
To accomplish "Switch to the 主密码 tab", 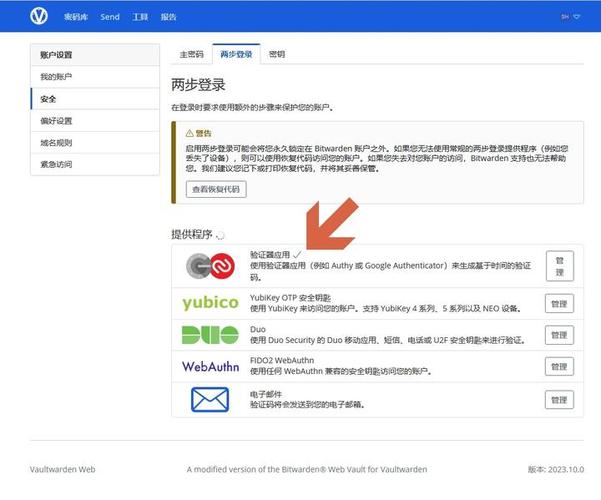I will [191, 54].
